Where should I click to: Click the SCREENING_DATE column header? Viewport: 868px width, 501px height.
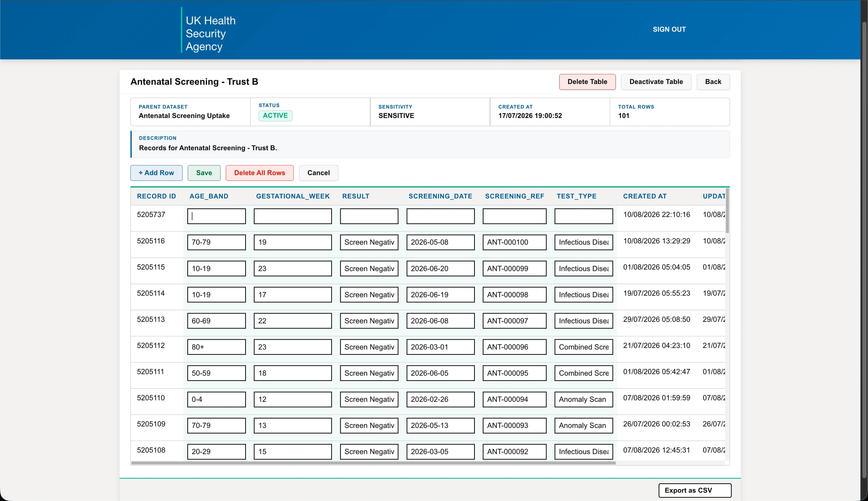coord(440,196)
